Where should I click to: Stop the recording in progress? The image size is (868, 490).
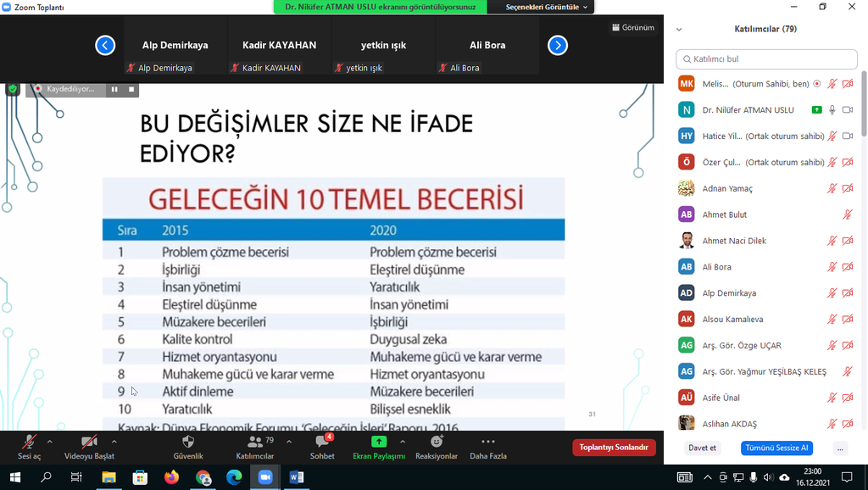[x=131, y=89]
